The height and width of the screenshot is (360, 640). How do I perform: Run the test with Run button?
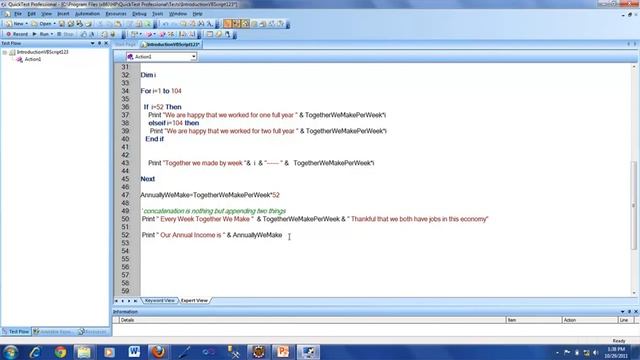[41, 34]
